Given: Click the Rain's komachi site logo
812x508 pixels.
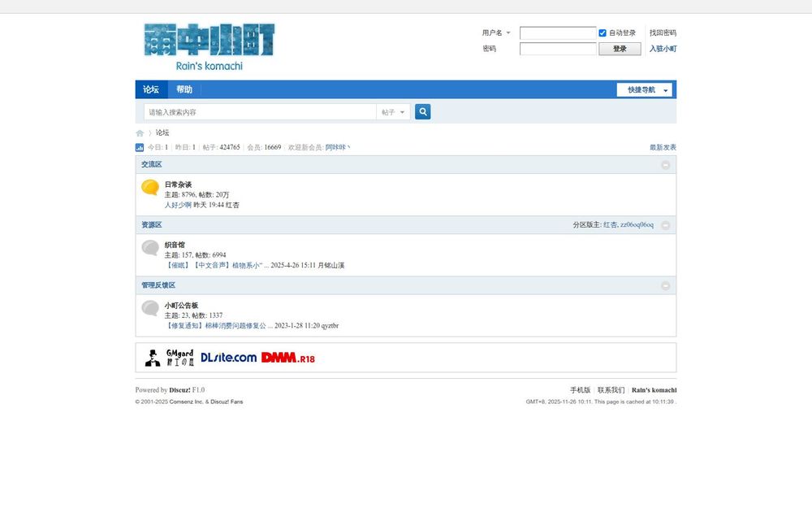Looking at the screenshot, I should (209, 46).
